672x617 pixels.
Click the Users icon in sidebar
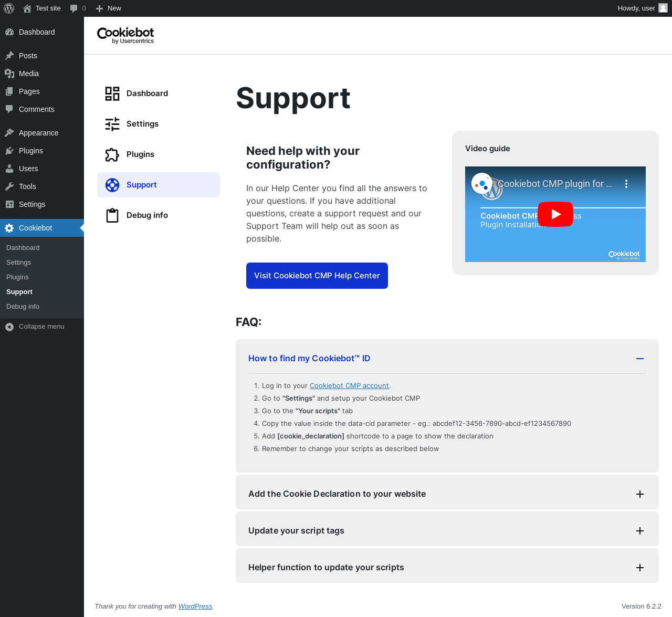click(x=9, y=169)
